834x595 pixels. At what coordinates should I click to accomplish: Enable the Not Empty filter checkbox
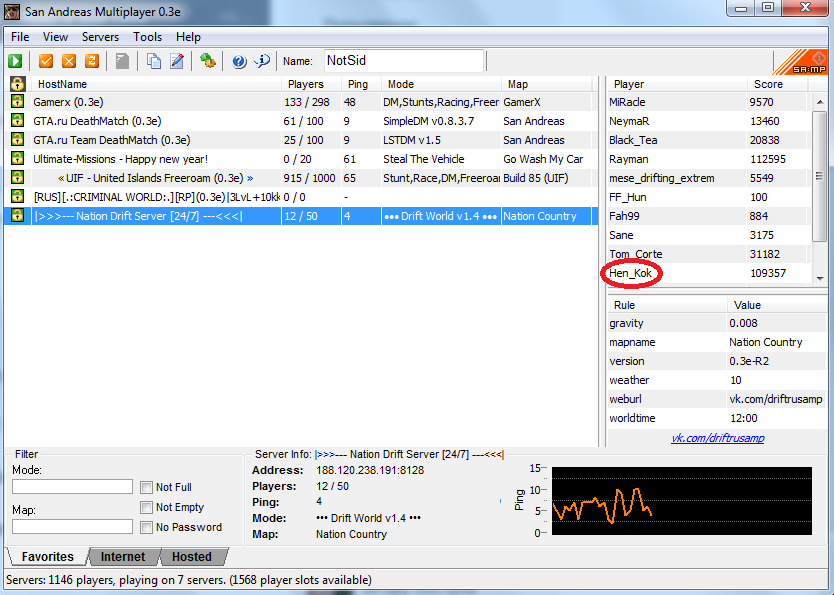pyautogui.click(x=146, y=507)
